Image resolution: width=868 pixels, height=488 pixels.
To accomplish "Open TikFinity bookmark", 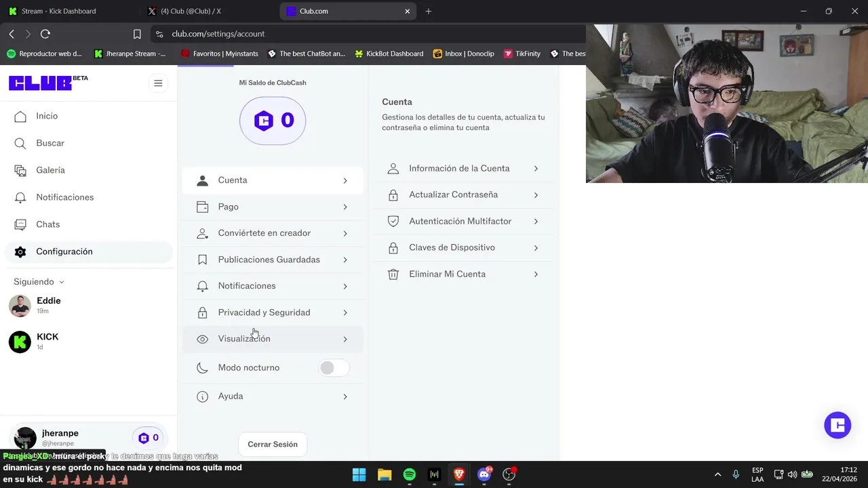I will pyautogui.click(x=522, y=54).
